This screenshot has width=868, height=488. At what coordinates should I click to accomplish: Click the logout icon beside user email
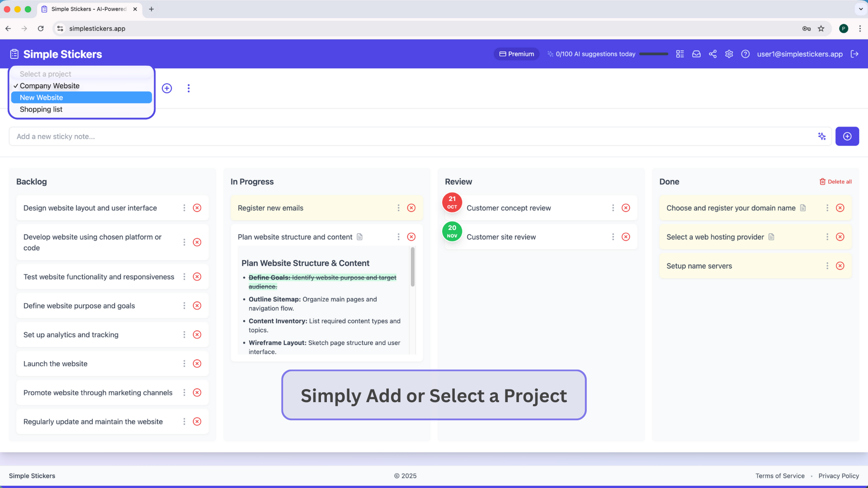point(854,54)
